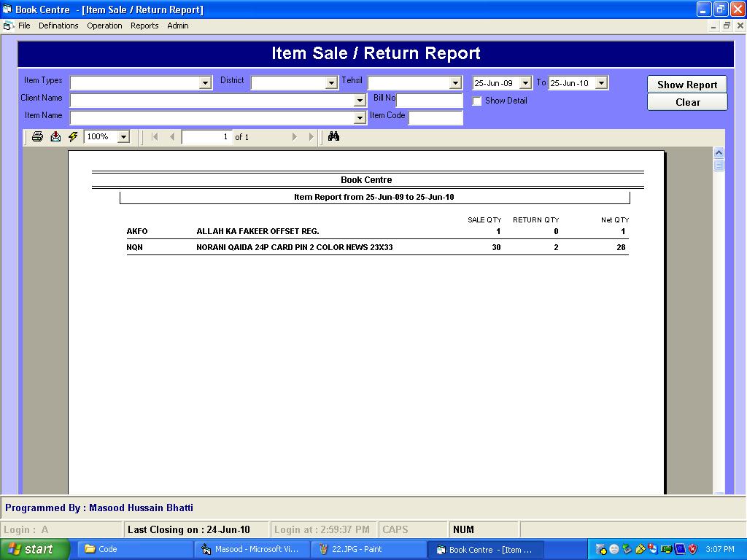This screenshot has height=560, width=747.
Task: Click the Book Centre title bar icon
Action: point(7,9)
